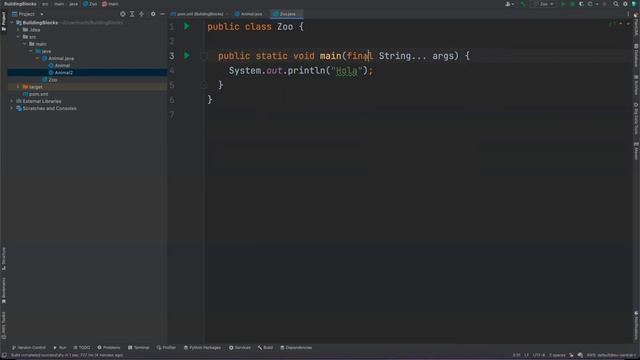
Task: Click Profiler run icon in top toolbar
Action: coord(591,4)
